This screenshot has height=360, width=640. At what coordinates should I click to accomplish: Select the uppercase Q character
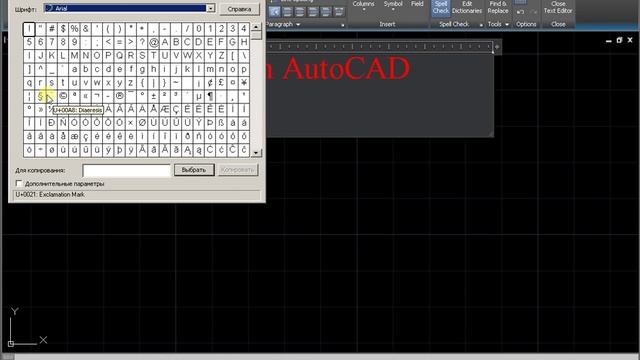pyautogui.click(x=120, y=56)
